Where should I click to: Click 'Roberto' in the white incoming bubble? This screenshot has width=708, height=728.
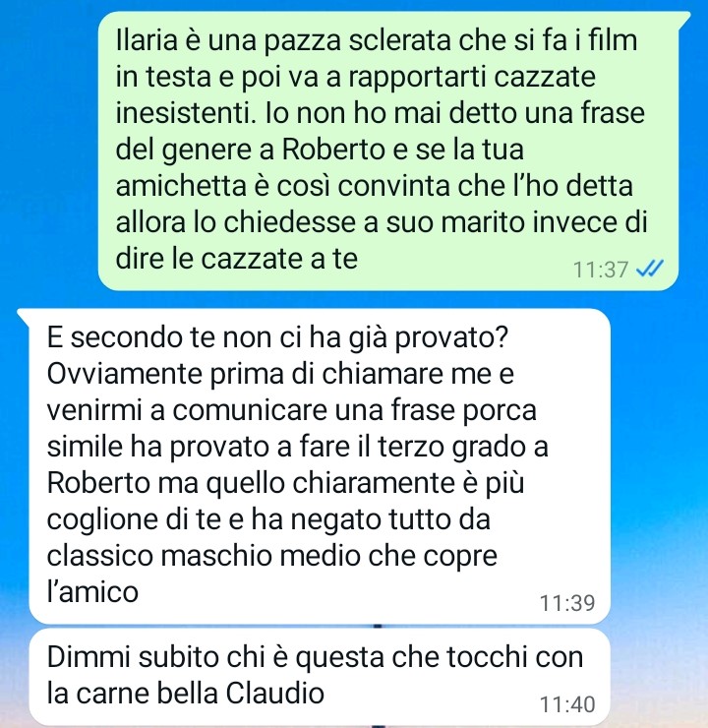(x=98, y=483)
